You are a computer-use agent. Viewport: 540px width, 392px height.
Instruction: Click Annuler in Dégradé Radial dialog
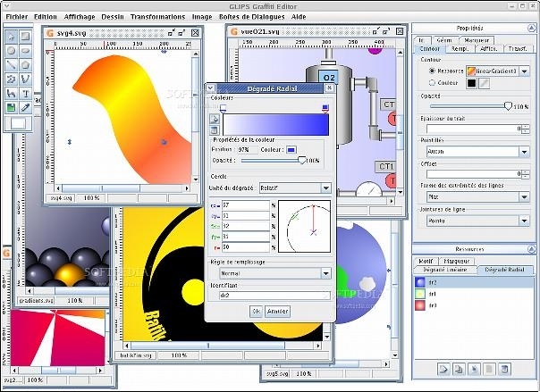277,312
